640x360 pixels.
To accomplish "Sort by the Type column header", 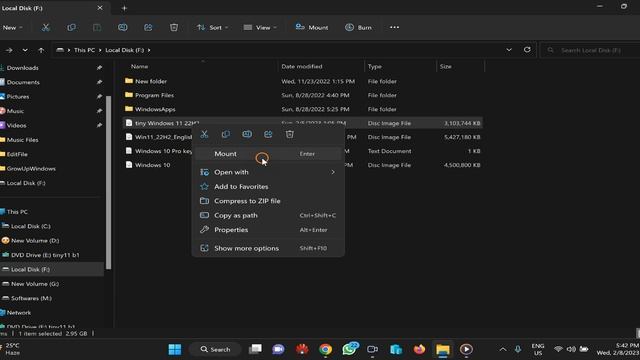I will click(374, 66).
